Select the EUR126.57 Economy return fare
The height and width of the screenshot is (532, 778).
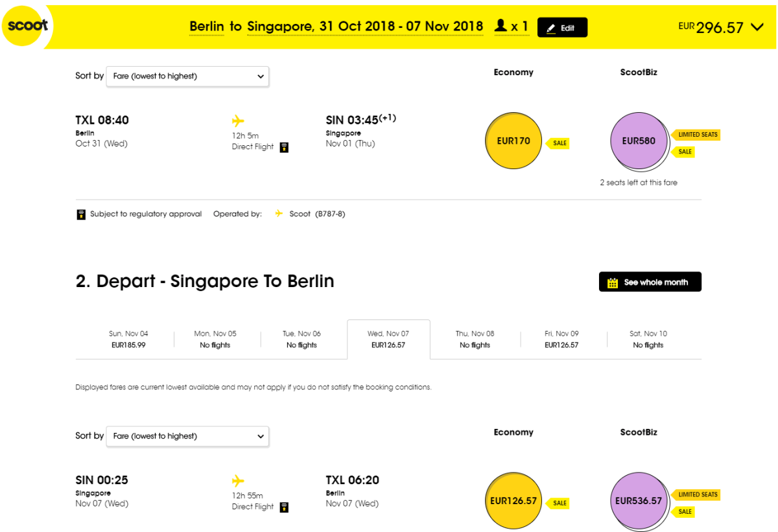(513, 501)
